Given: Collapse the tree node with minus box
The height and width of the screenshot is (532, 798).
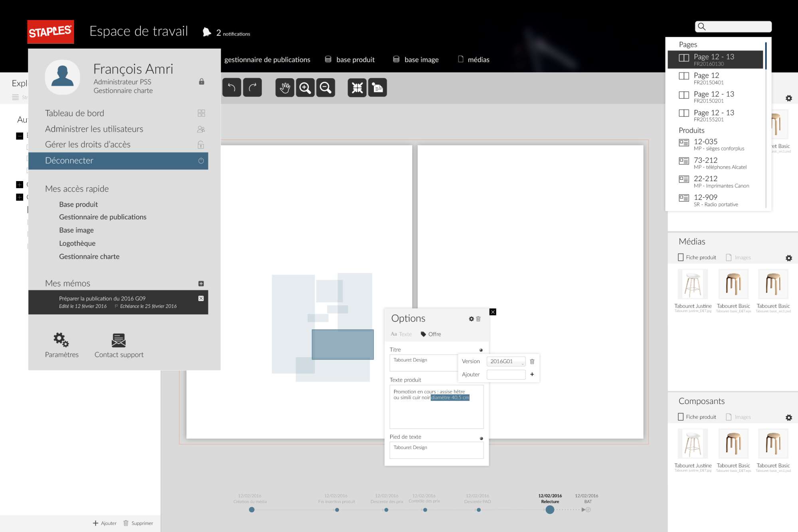Looking at the screenshot, I should (x=20, y=136).
